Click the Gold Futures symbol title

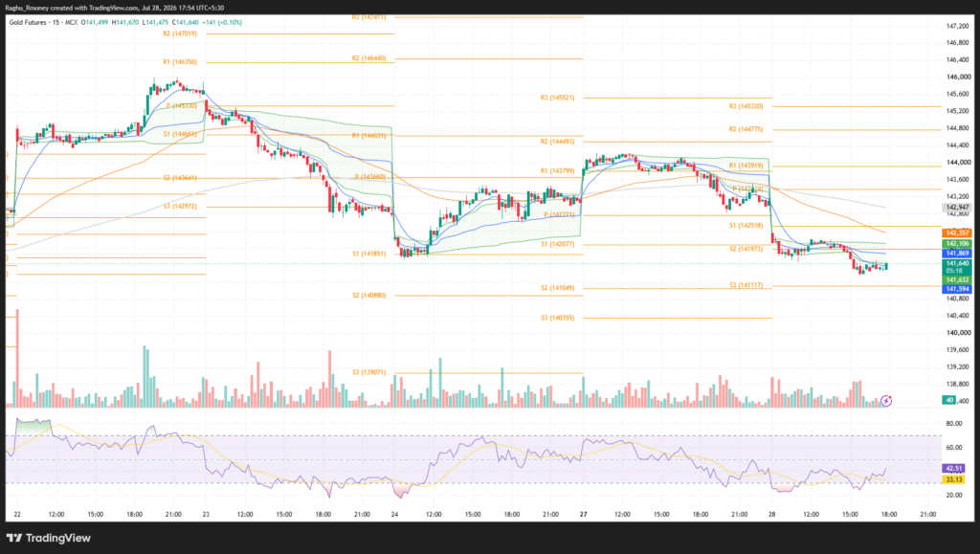28,22
